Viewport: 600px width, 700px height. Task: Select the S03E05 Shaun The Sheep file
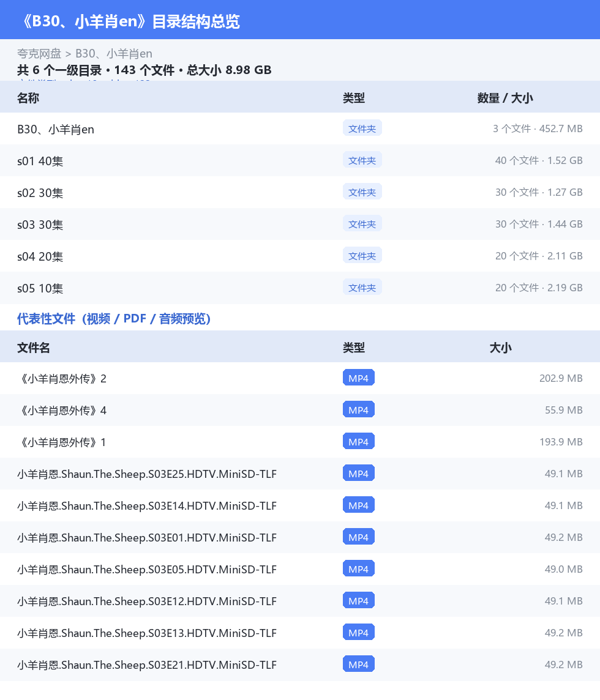[300, 569]
